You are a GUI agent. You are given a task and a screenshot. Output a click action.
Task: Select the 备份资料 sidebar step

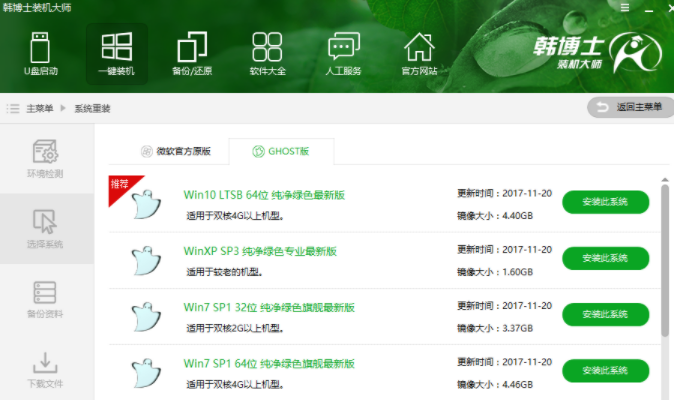click(45, 299)
